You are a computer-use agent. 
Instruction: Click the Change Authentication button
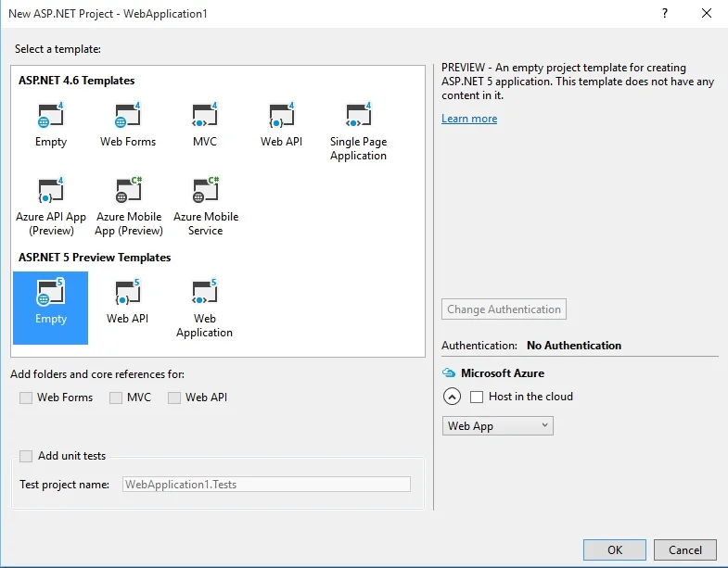coord(504,309)
